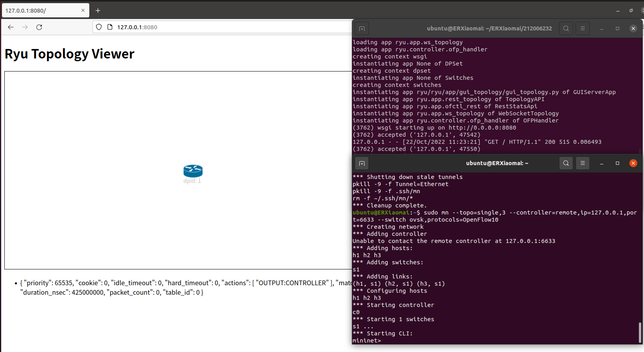
Task: Close the 127.0.0.1:8080/ browser tab
Action: (x=83, y=10)
